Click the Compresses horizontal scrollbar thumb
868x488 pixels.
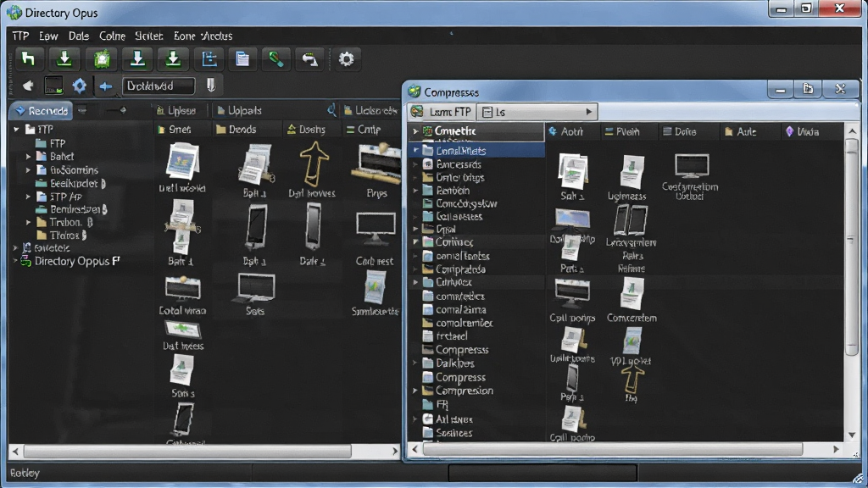tap(613, 449)
